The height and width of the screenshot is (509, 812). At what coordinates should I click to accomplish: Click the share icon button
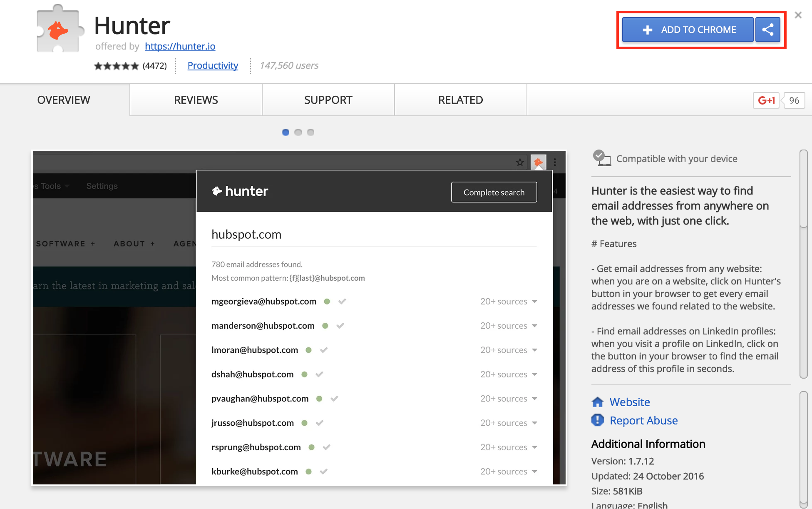pyautogui.click(x=768, y=30)
